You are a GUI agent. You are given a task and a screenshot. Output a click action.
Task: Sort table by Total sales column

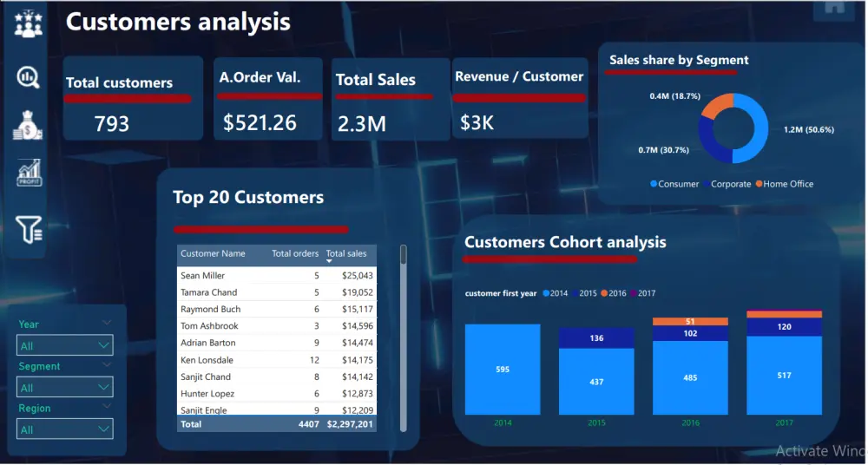tap(346, 253)
